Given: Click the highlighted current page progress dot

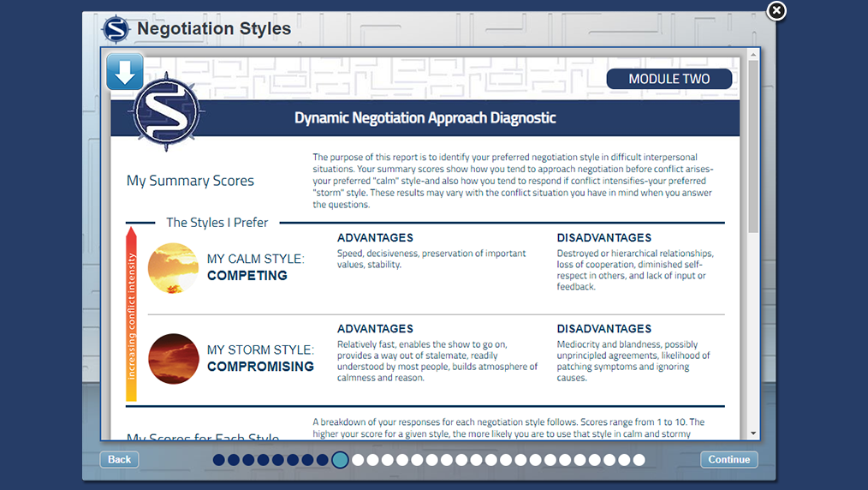Looking at the screenshot, I should 340,460.
